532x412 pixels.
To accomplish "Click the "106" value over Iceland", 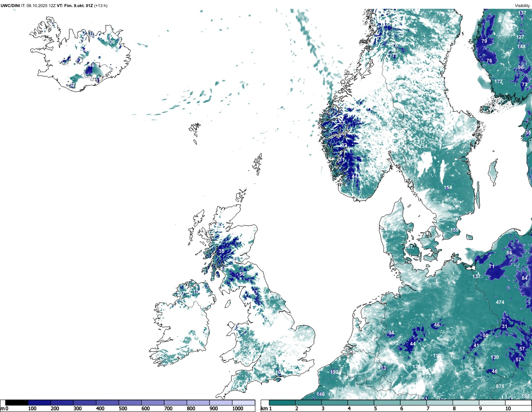I will pos(111,42).
